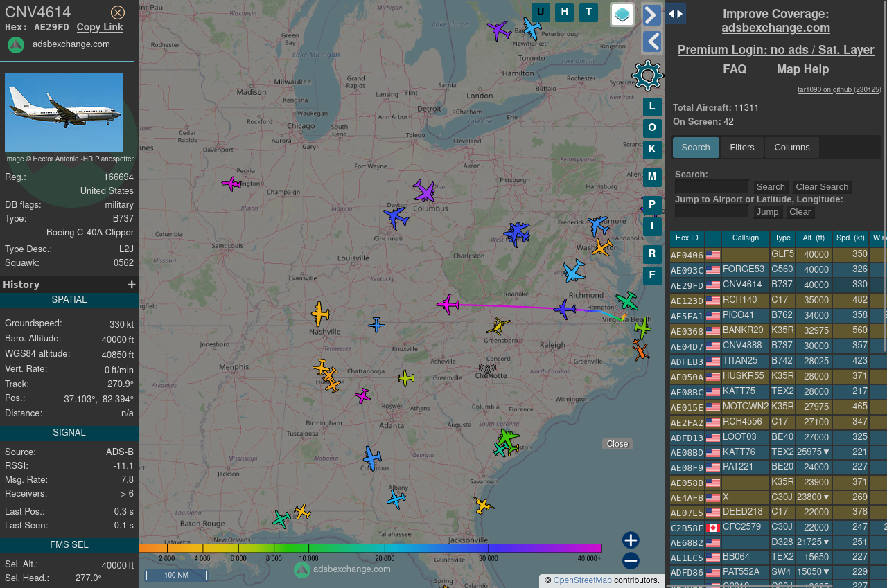Sort table by Hex ID column

click(687, 238)
